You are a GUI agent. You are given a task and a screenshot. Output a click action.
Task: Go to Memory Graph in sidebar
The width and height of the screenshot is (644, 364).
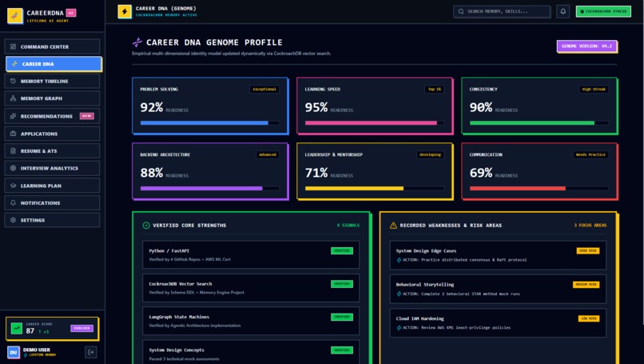tap(52, 98)
